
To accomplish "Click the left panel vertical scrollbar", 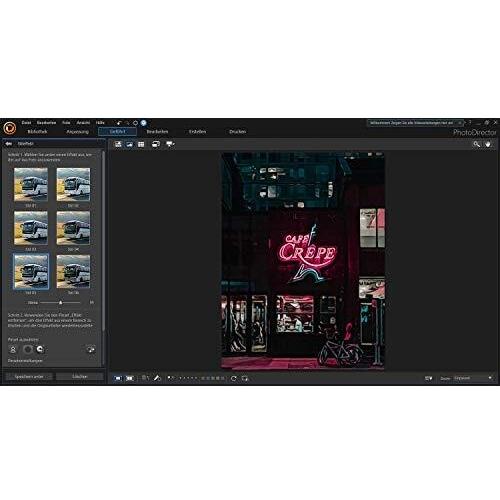I will tap(104, 240).
